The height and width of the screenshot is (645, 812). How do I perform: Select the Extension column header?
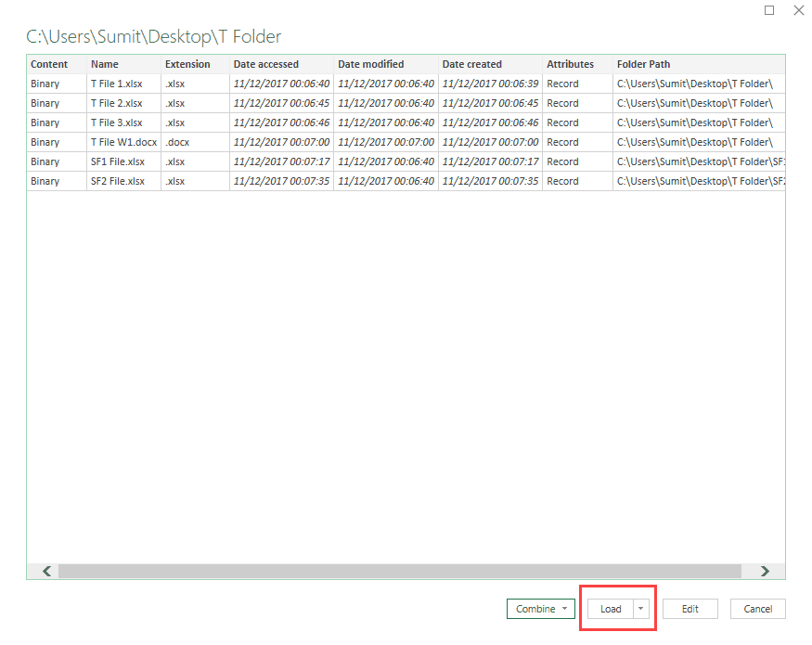(187, 64)
